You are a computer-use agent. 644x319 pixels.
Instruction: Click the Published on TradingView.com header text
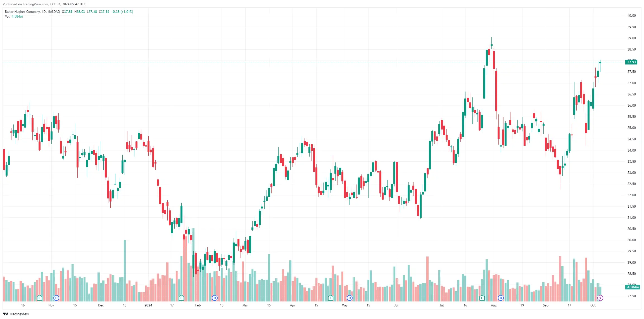tap(44, 4)
